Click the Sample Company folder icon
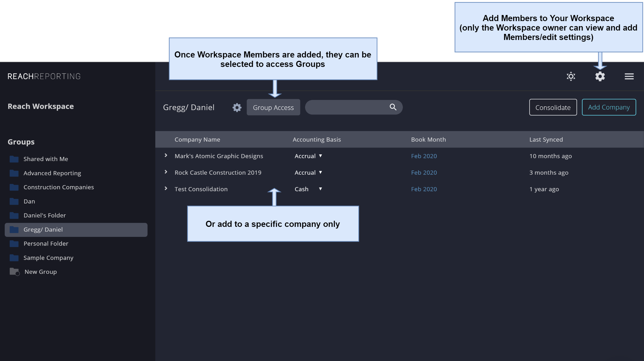Screen dimensions: 644x361 14,258
